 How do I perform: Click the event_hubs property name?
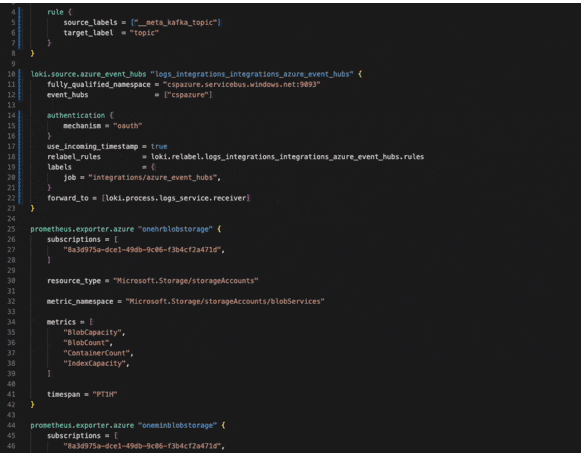67,95
